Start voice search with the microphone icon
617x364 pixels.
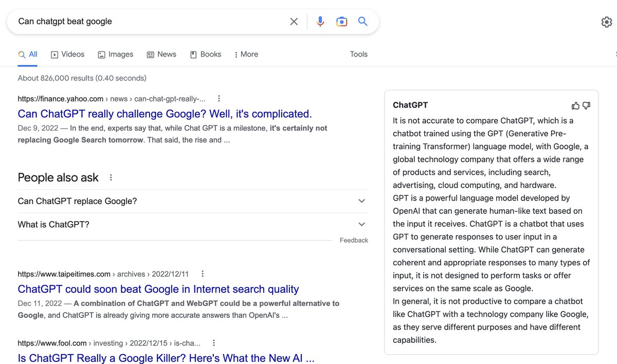(x=320, y=21)
